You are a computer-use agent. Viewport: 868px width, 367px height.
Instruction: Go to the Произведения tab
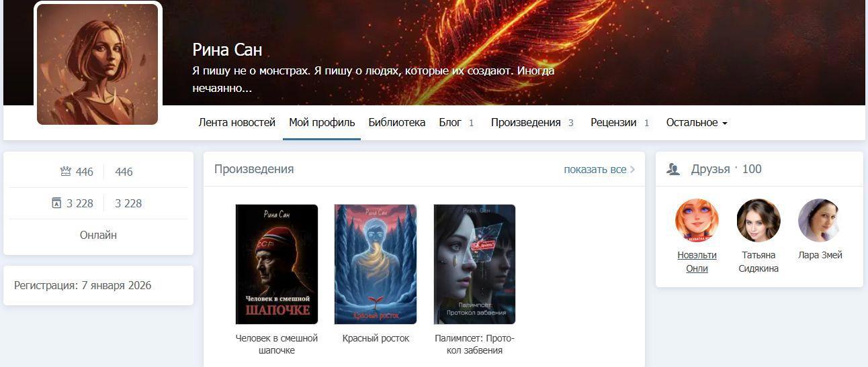pyautogui.click(x=532, y=123)
